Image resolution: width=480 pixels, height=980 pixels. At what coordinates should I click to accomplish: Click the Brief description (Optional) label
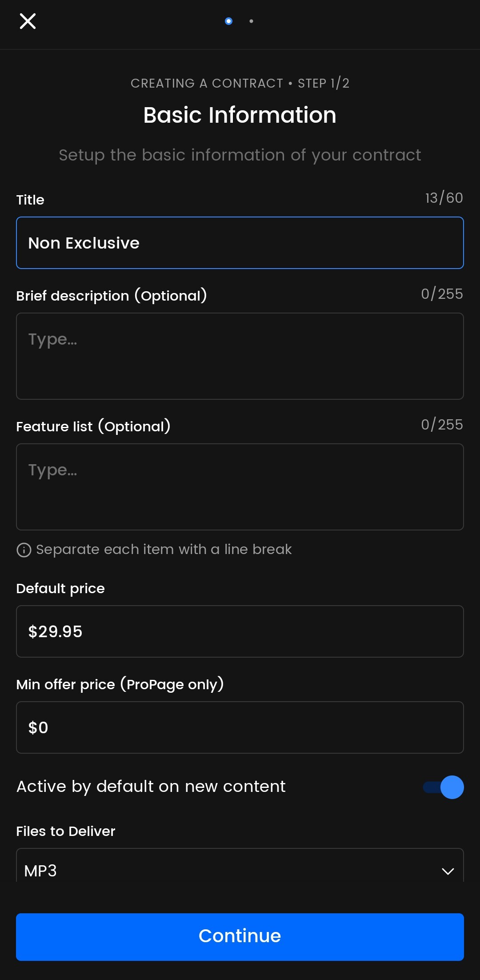(x=112, y=296)
